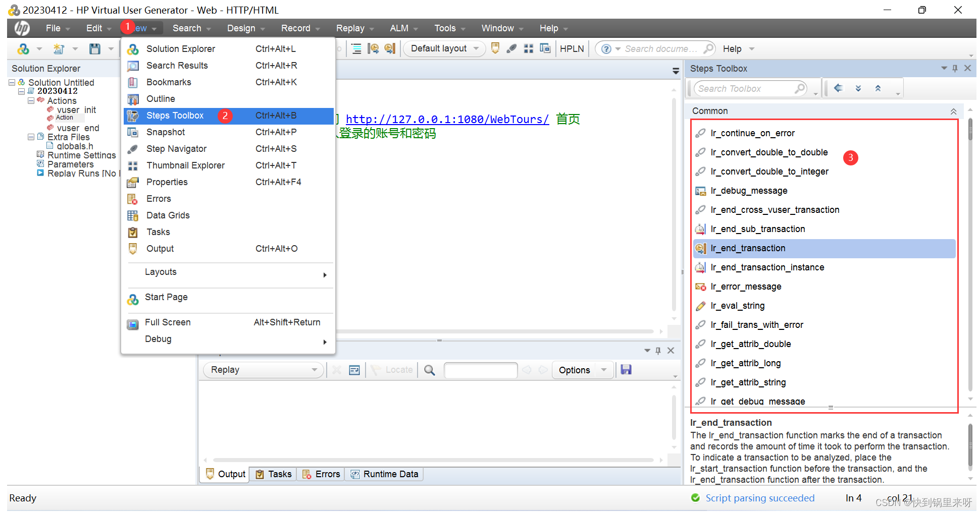Click the Properties icon in View menu

tap(133, 182)
